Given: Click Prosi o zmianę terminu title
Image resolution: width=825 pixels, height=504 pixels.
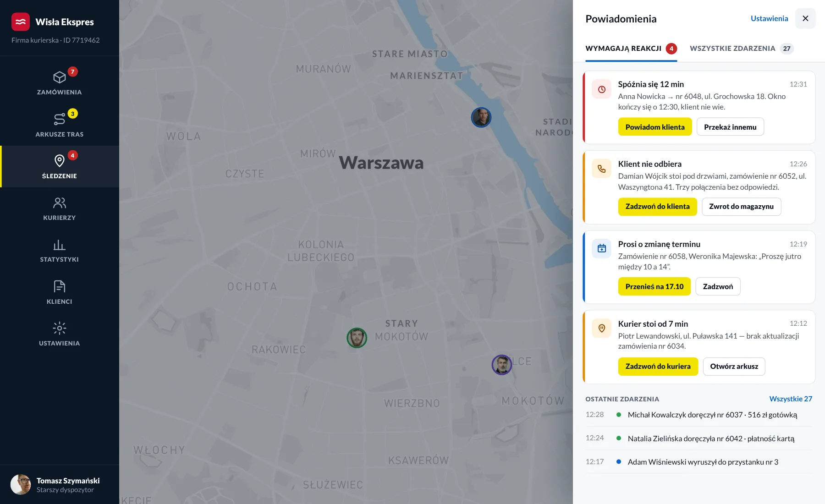Looking at the screenshot, I should (x=659, y=244).
